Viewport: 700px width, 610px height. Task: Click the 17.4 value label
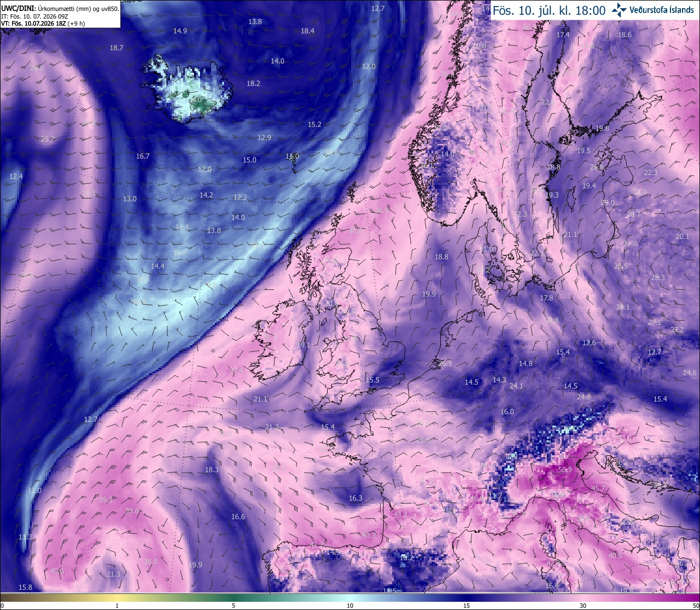click(x=563, y=35)
